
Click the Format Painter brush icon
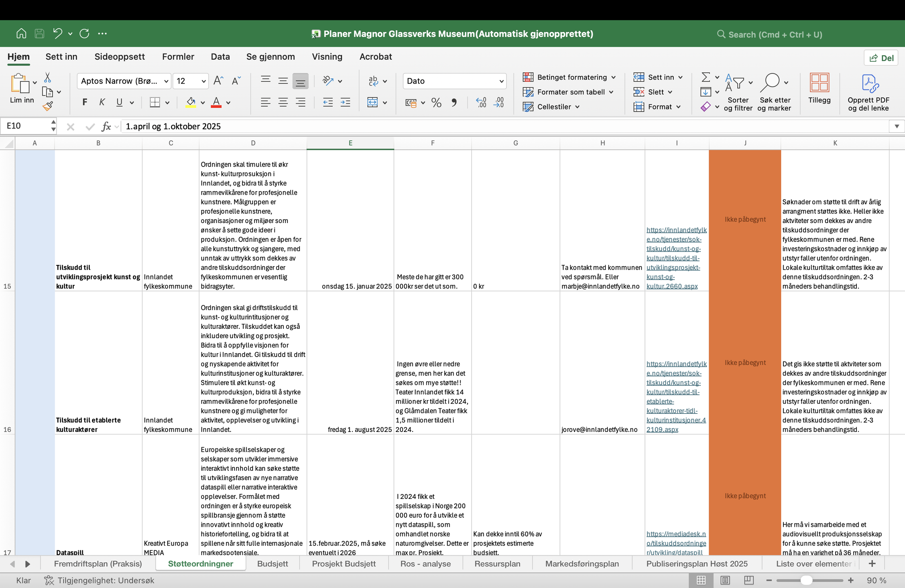pyautogui.click(x=47, y=106)
